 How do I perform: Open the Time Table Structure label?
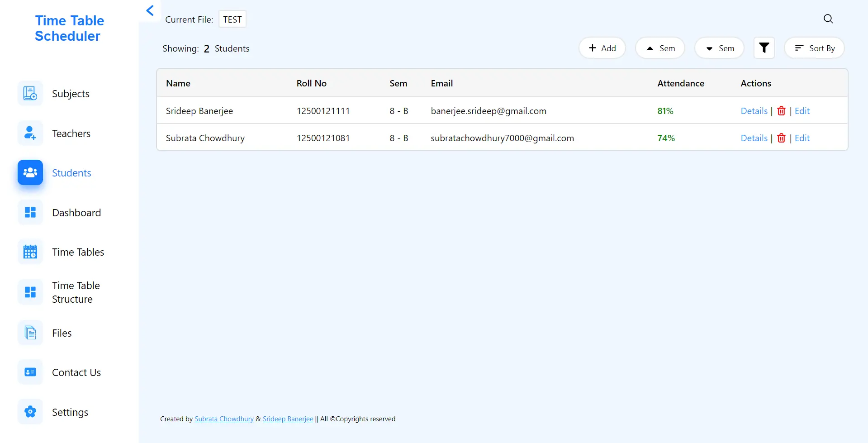click(x=76, y=292)
